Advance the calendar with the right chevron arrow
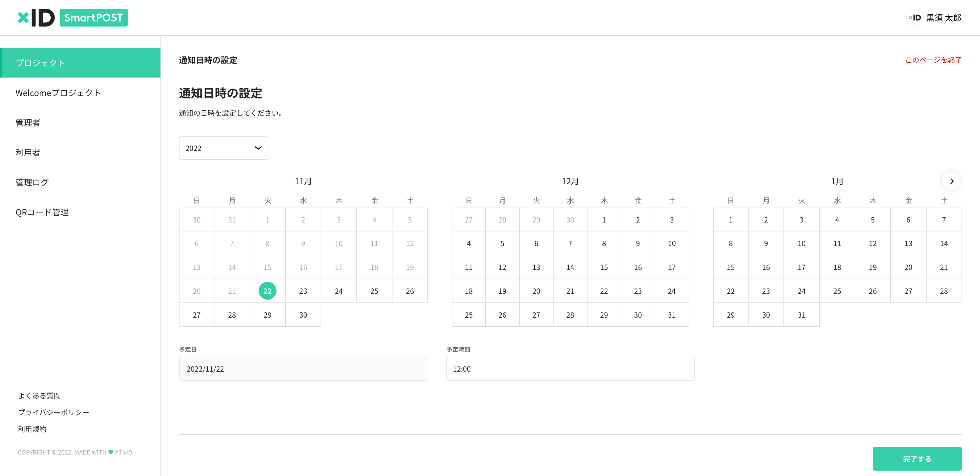 [952, 181]
